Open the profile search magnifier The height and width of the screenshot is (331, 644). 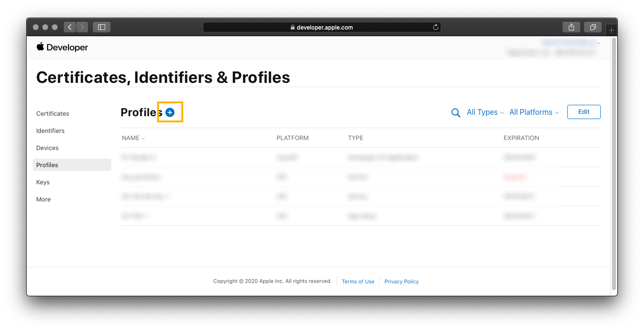[456, 113]
